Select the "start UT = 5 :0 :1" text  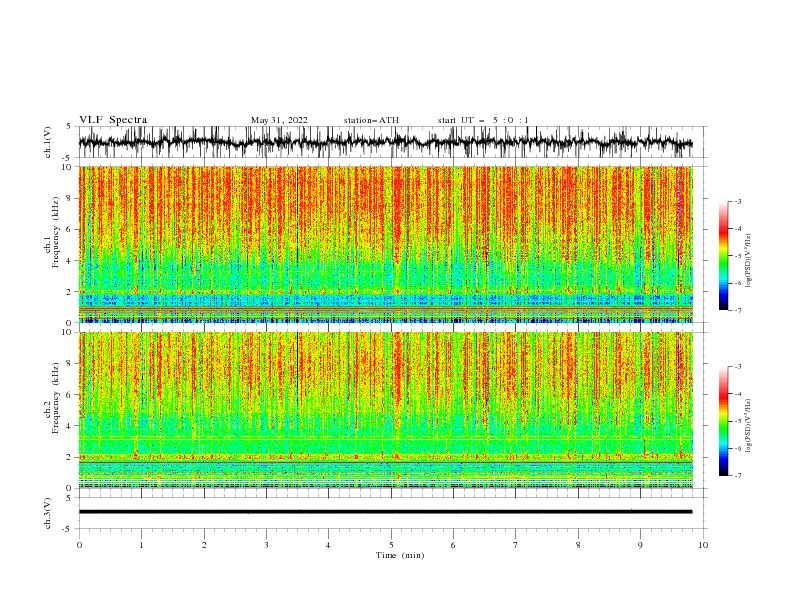tap(483, 120)
